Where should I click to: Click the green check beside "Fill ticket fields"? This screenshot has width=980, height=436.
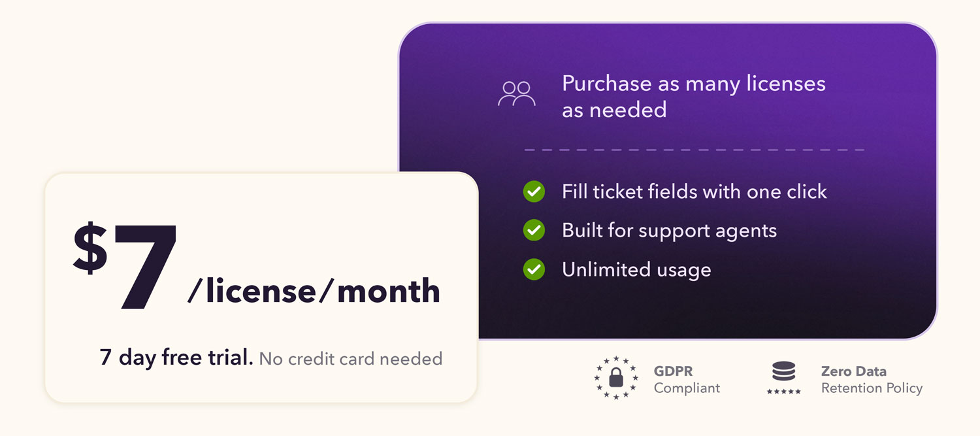coord(534,192)
